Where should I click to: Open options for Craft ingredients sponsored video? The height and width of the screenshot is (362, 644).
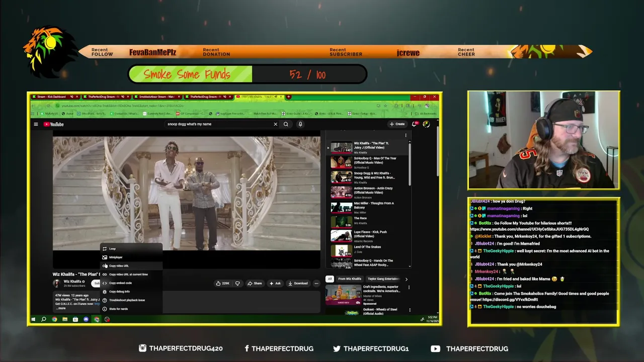[x=409, y=288]
